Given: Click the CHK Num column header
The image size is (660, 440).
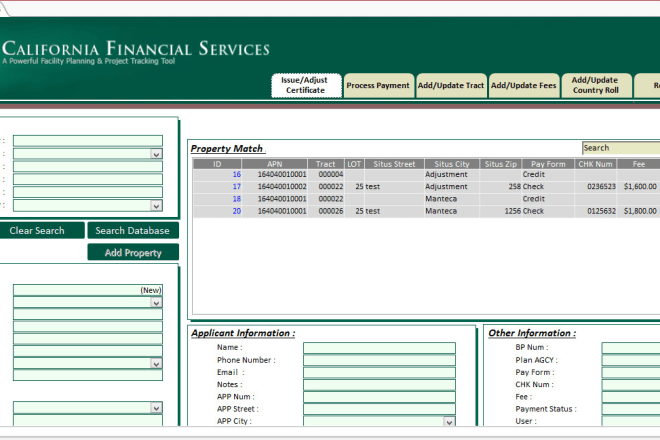Looking at the screenshot, I should 596,164.
